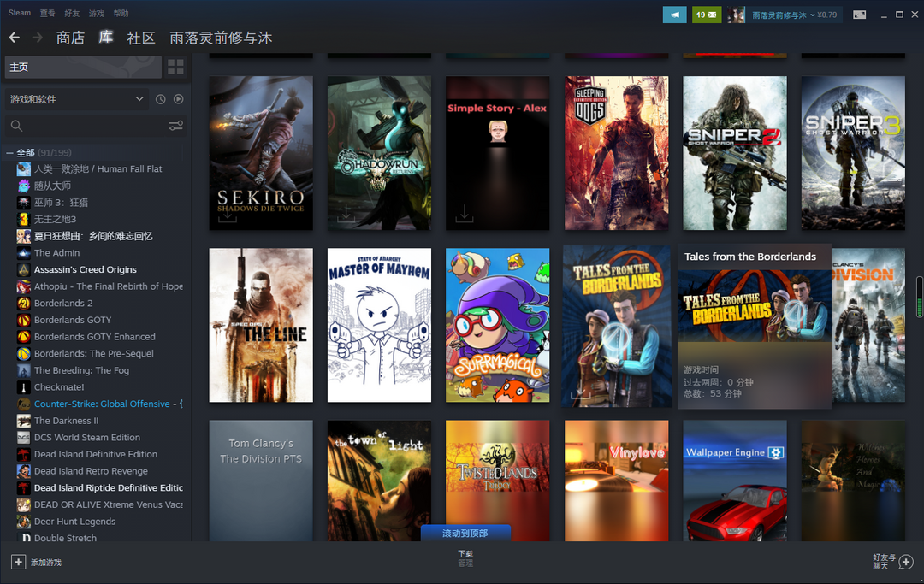The image size is (924, 584).
Task: Open Spec Ops The Line cover
Action: [261, 325]
